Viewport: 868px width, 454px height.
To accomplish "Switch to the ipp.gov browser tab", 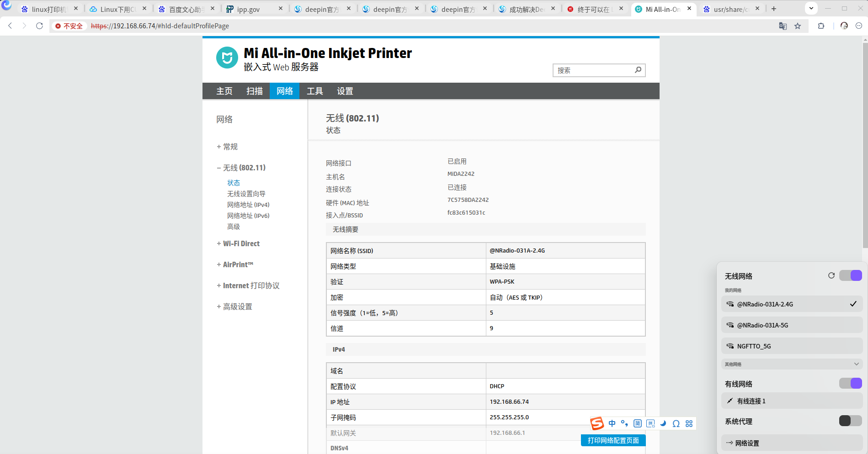I will point(255,9).
